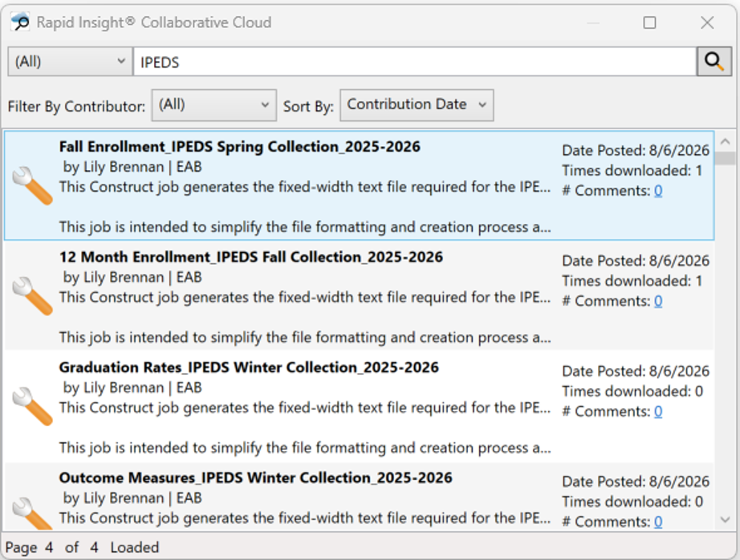Image resolution: width=740 pixels, height=560 pixels.
Task: Select Graduation Rates_IPEDS Winter Collection title
Action: tap(249, 367)
